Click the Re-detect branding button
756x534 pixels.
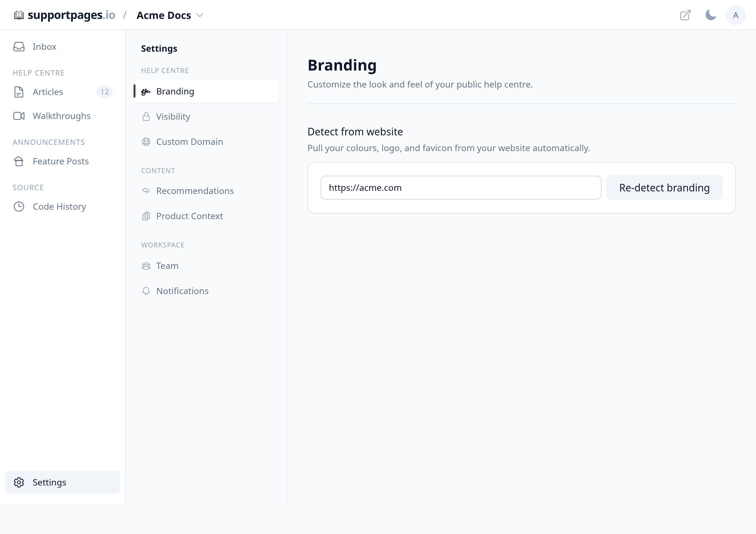664,188
